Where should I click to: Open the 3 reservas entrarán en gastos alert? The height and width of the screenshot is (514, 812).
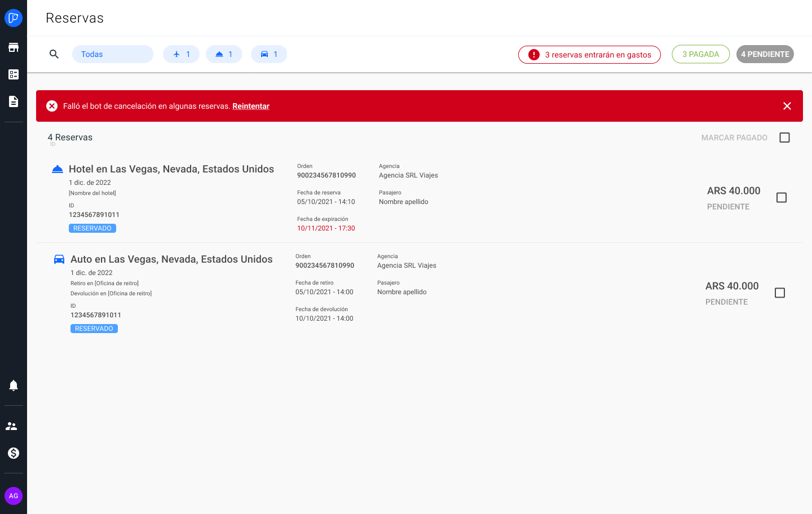click(x=589, y=54)
